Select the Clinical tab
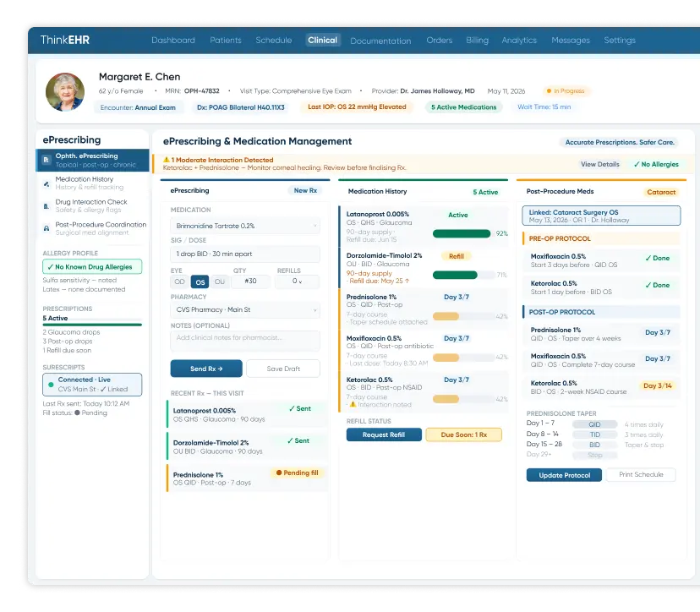 [x=322, y=41]
